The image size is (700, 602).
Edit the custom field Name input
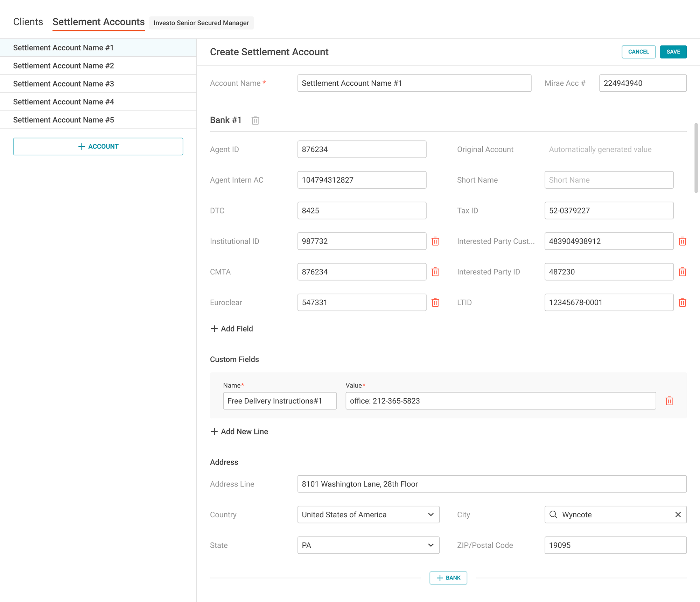280,401
